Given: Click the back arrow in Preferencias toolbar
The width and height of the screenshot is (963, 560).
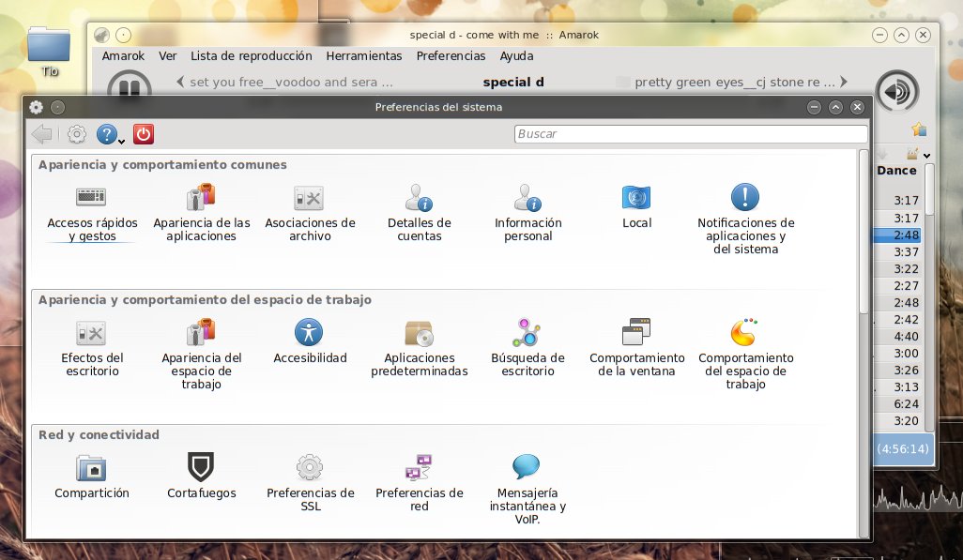Looking at the screenshot, I should pyautogui.click(x=41, y=134).
